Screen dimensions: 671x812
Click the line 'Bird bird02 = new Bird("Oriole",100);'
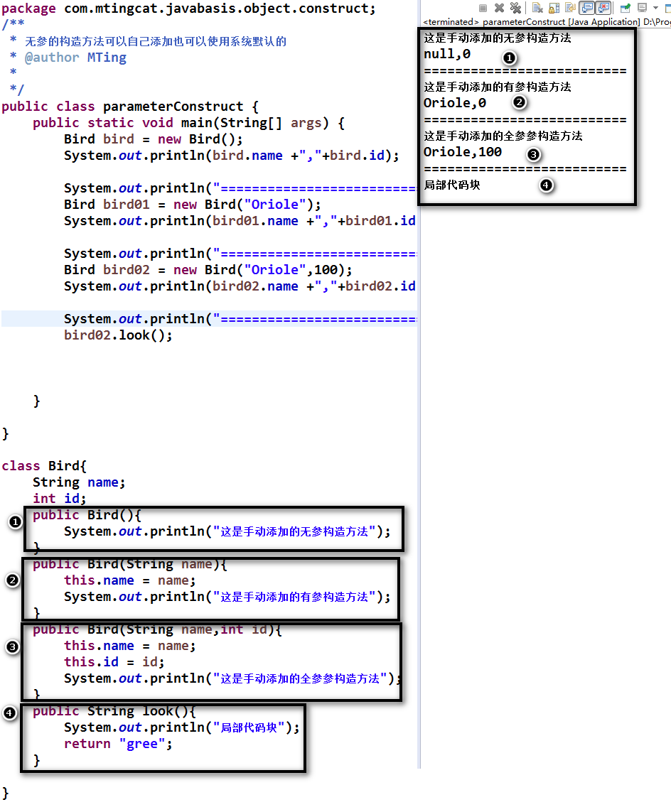coord(208,270)
